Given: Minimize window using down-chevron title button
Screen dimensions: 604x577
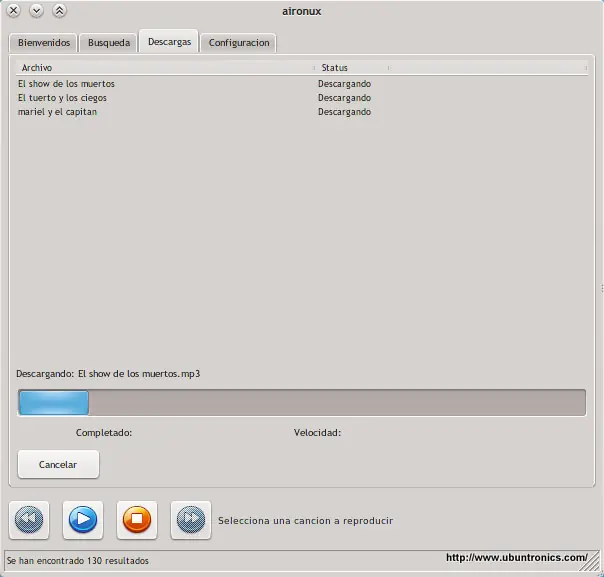Looking at the screenshot, I should (36, 10).
